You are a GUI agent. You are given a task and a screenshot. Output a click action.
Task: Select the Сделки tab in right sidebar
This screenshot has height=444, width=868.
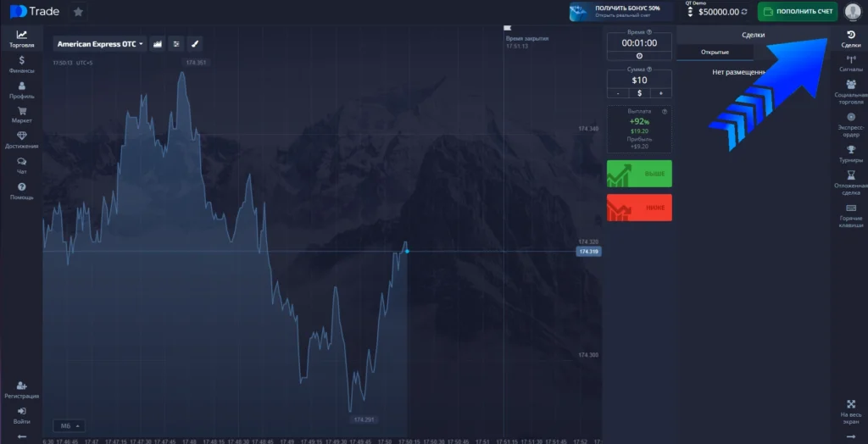(851, 38)
